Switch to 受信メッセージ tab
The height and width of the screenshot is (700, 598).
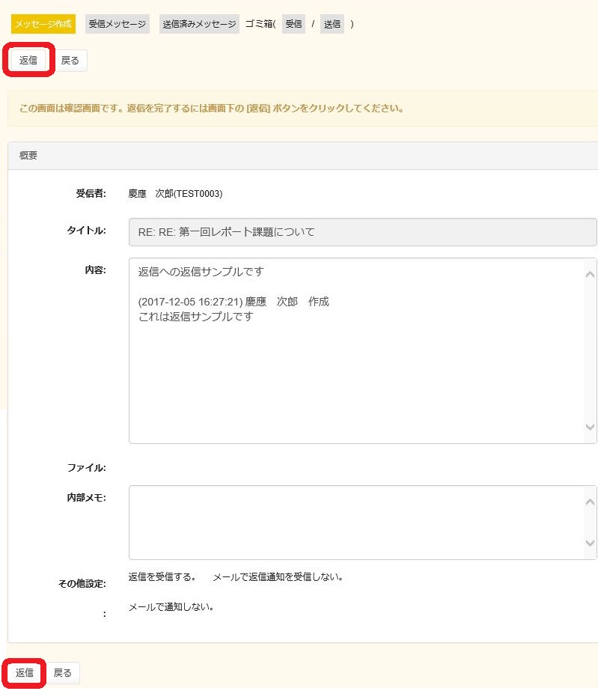point(117,24)
